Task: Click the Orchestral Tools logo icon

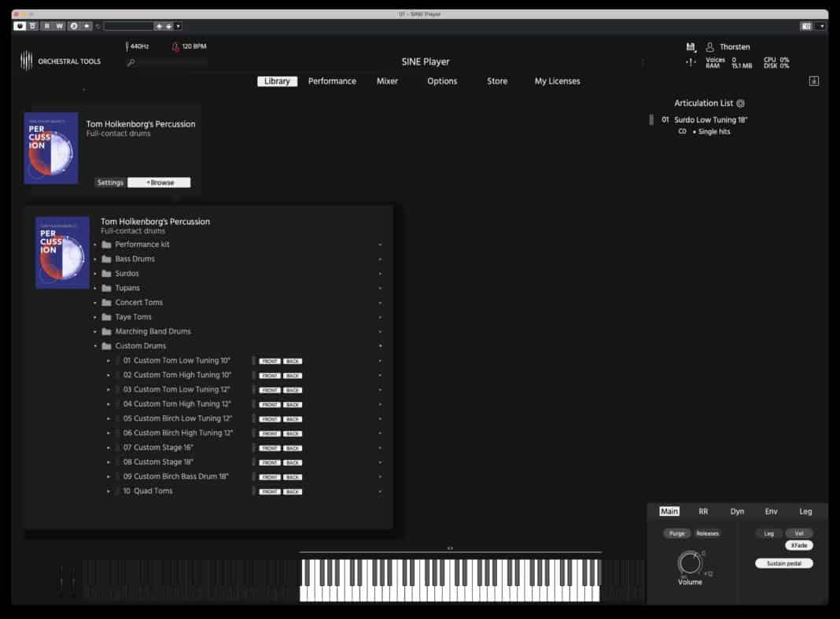Action: [x=26, y=61]
